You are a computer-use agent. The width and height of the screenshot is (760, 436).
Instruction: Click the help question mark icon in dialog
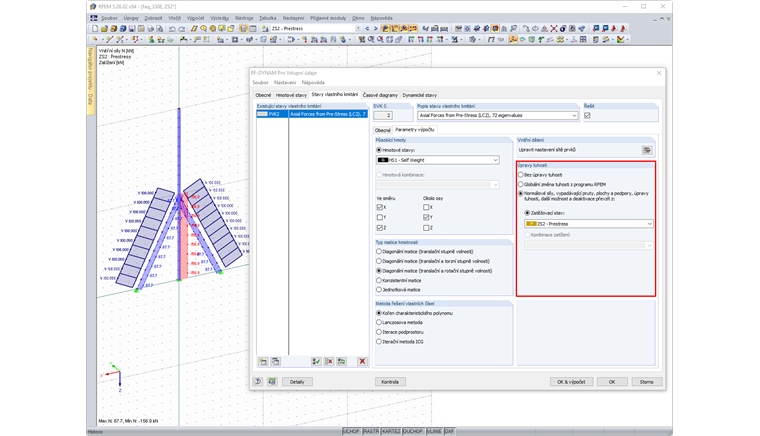click(258, 382)
